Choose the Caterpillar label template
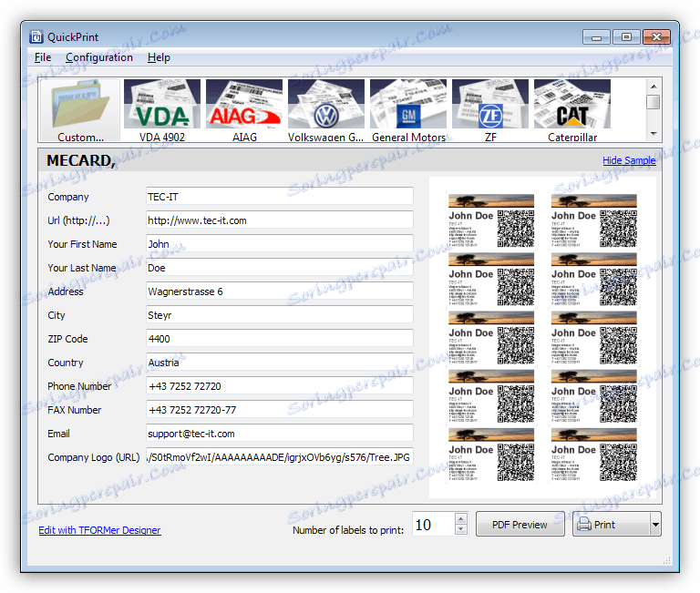The height and width of the screenshot is (593, 700). (572, 110)
